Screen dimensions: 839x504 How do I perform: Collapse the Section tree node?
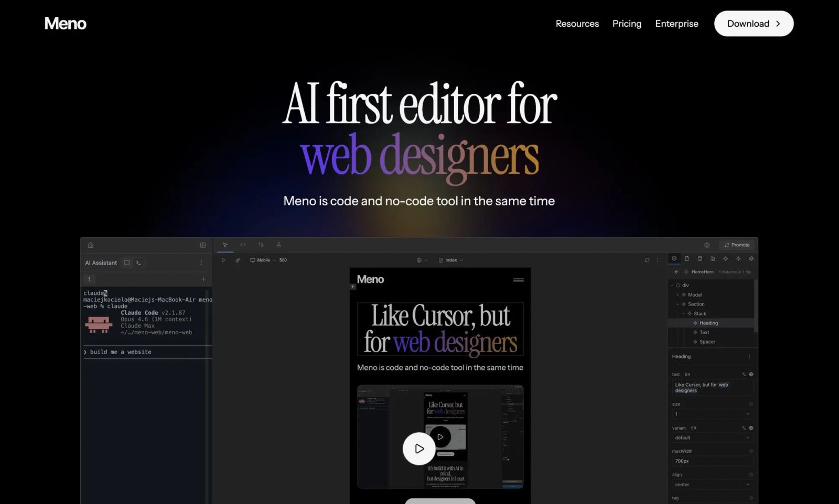pos(677,304)
